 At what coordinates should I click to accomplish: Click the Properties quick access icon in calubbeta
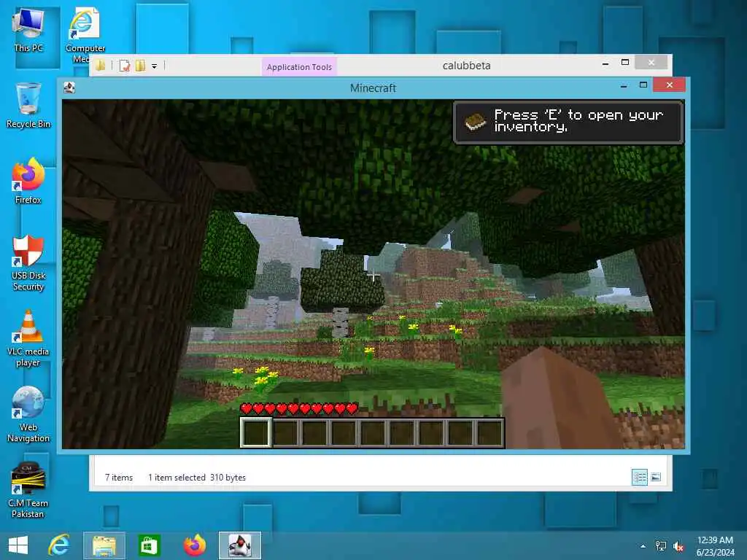pyautogui.click(x=124, y=66)
